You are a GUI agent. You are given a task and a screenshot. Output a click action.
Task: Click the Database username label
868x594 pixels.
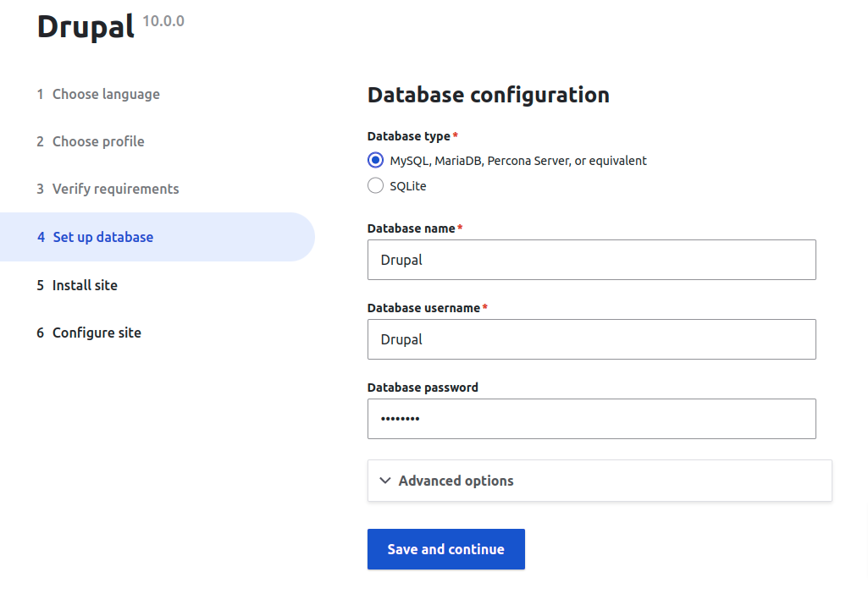coord(423,308)
